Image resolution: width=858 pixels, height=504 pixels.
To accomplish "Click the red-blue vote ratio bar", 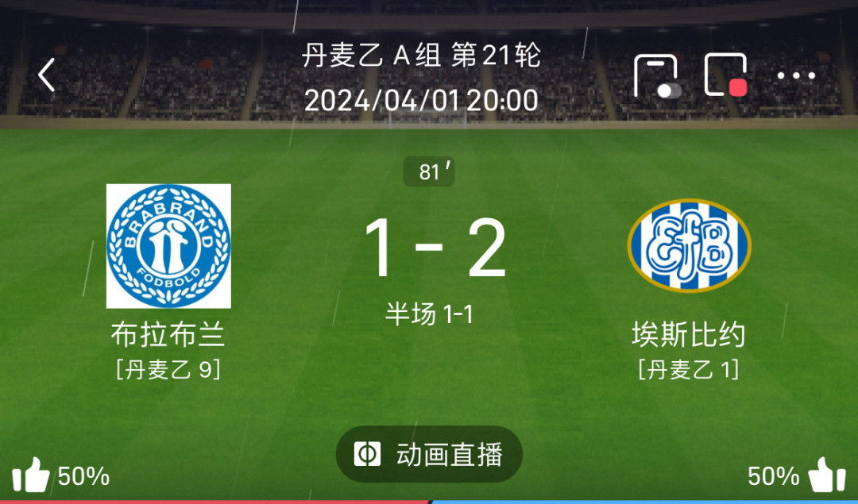I will [429, 502].
